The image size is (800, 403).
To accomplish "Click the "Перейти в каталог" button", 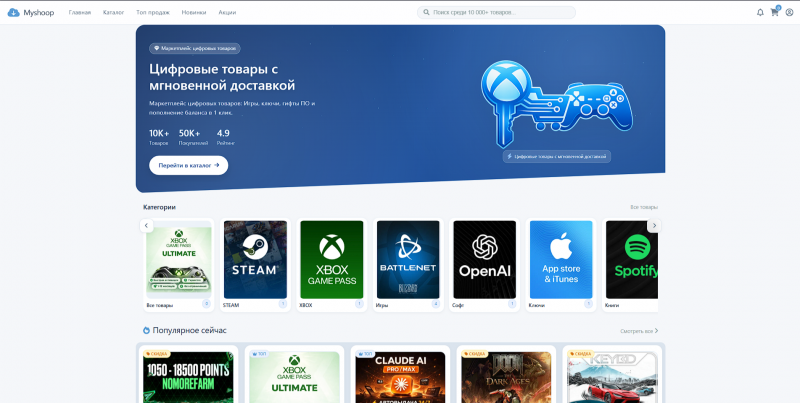I will [188, 165].
